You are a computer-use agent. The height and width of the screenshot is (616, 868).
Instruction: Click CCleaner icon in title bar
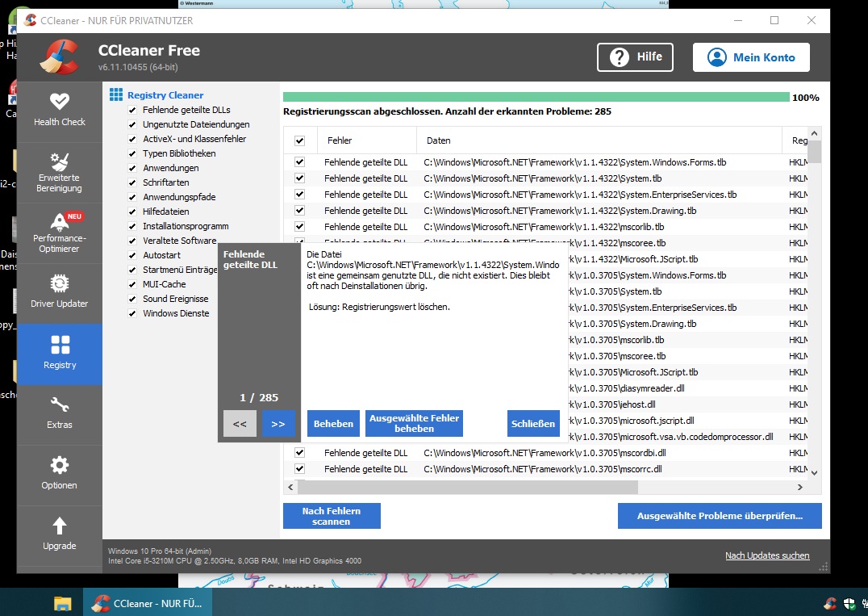(31, 20)
